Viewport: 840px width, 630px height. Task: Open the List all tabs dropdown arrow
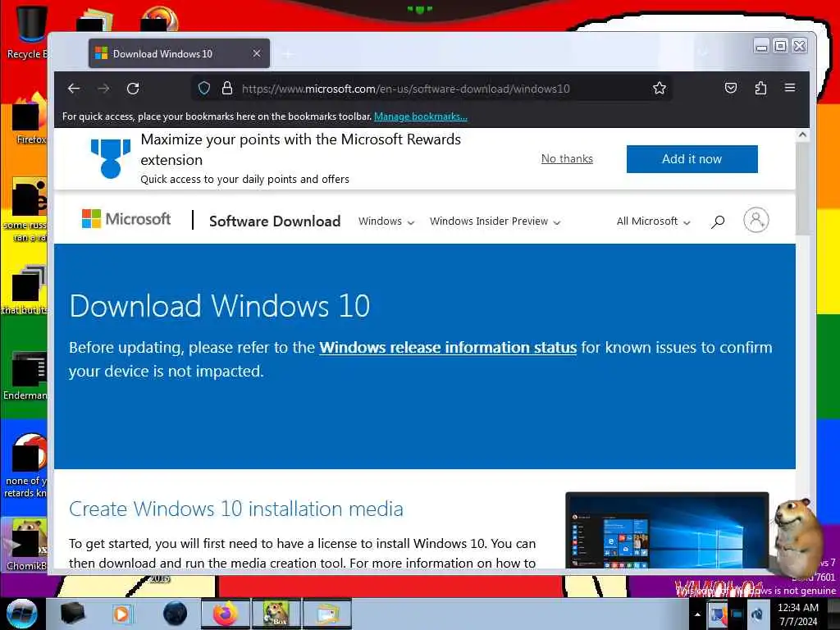703,53
